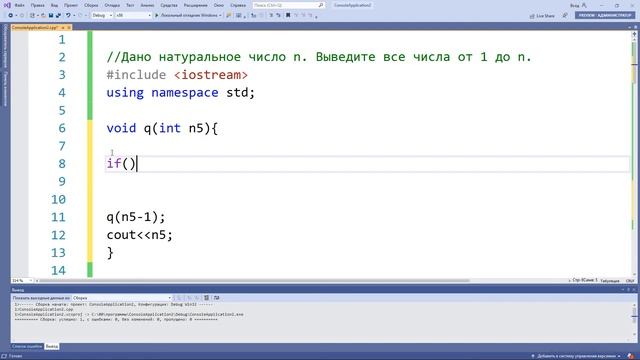Click the account sign-in icon

584,5
